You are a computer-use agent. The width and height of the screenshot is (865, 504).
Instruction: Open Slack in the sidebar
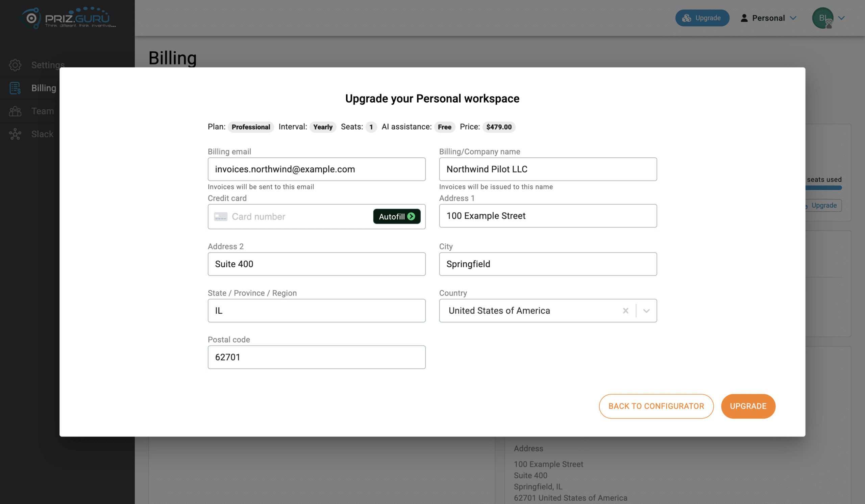pyautogui.click(x=42, y=134)
